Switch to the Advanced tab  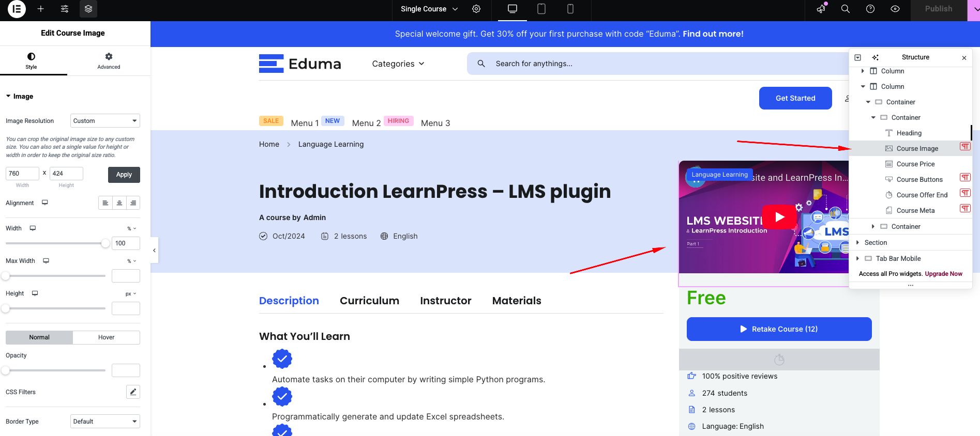pyautogui.click(x=109, y=60)
